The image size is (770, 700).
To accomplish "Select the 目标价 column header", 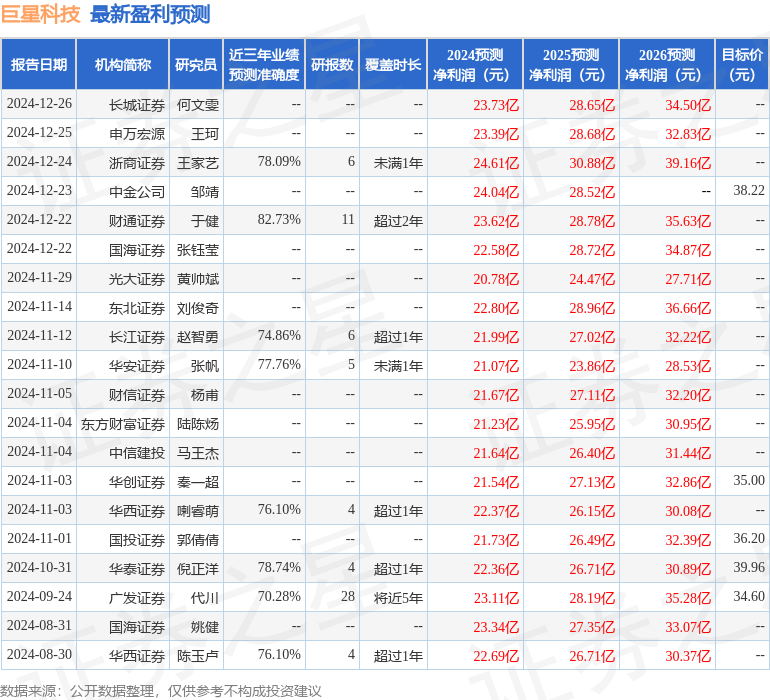I will tap(742, 64).
